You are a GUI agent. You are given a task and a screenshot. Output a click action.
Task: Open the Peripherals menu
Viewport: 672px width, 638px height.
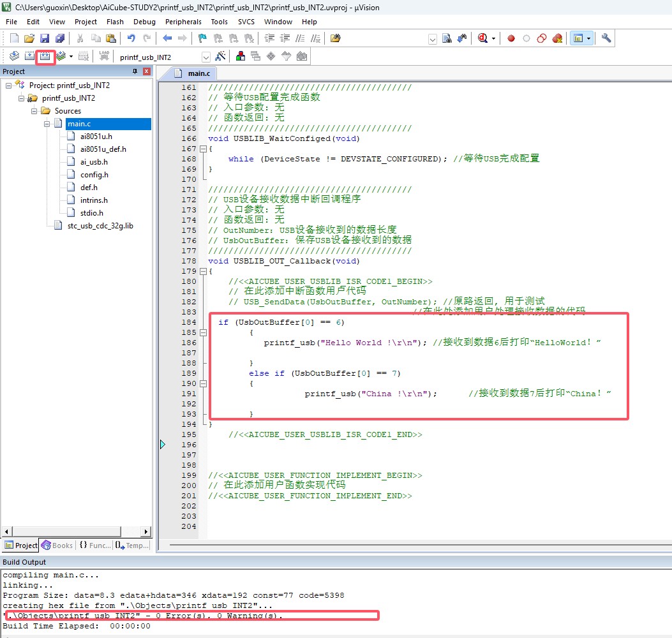[183, 22]
